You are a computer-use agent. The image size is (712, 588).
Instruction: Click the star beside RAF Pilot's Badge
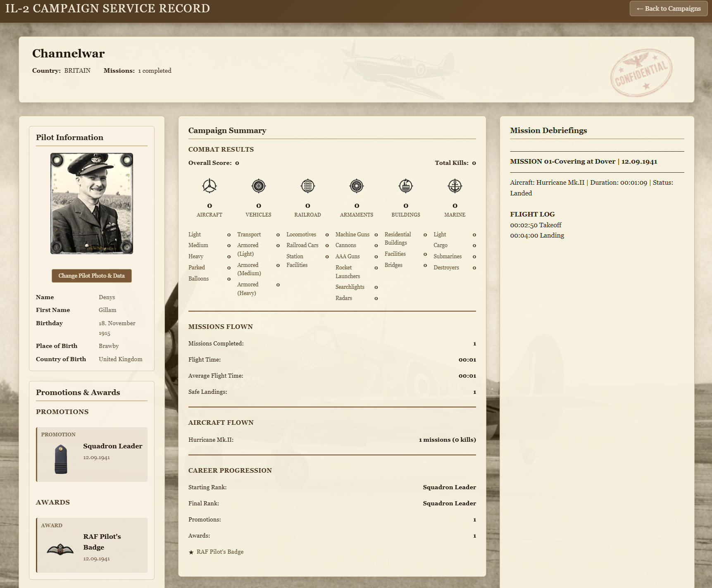coord(191,552)
